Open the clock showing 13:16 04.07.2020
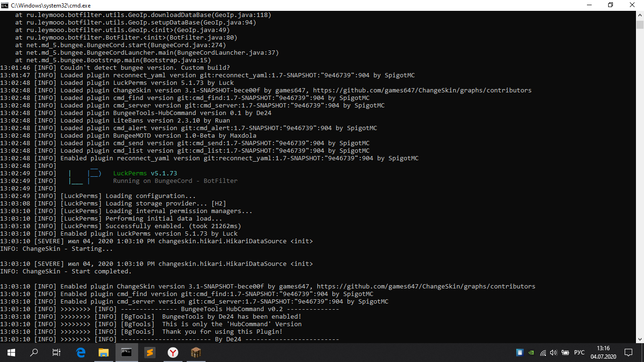The width and height of the screenshot is (644, 362). click(x=603, y=352)
